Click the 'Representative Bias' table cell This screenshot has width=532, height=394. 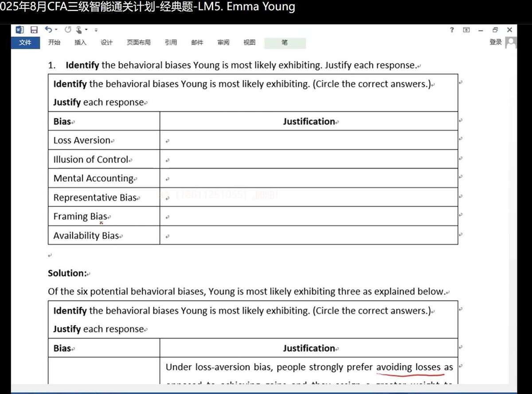(x=104, y=197)
